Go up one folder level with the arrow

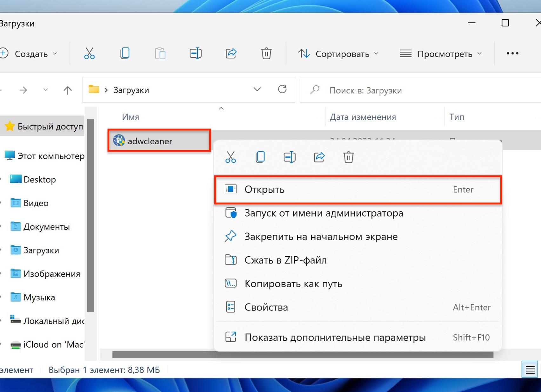68,90
